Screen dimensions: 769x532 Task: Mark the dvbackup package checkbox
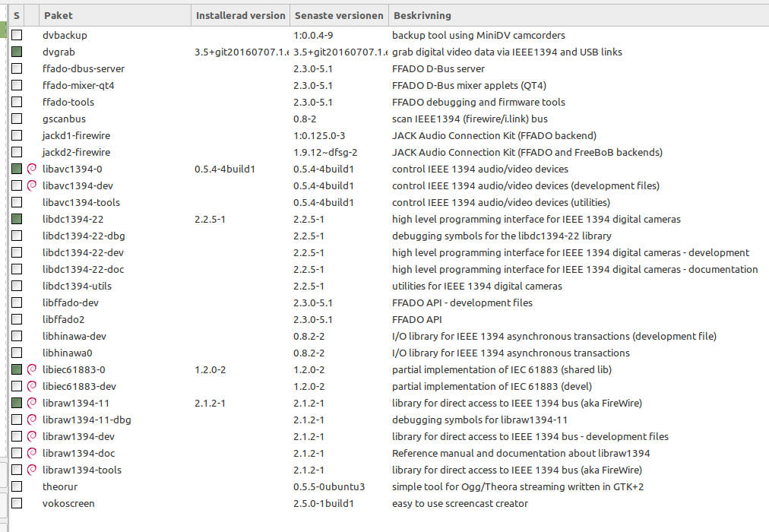(17, 35)
